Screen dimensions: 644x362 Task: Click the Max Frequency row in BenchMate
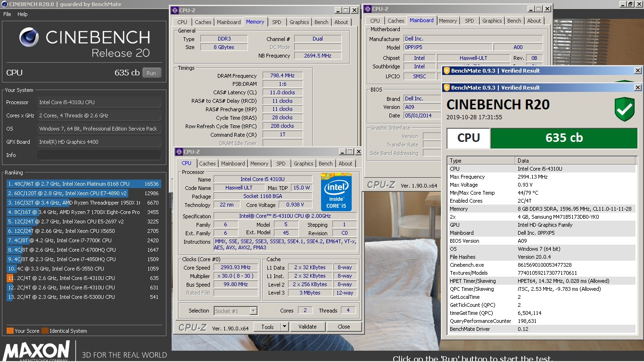click(542, 177)
